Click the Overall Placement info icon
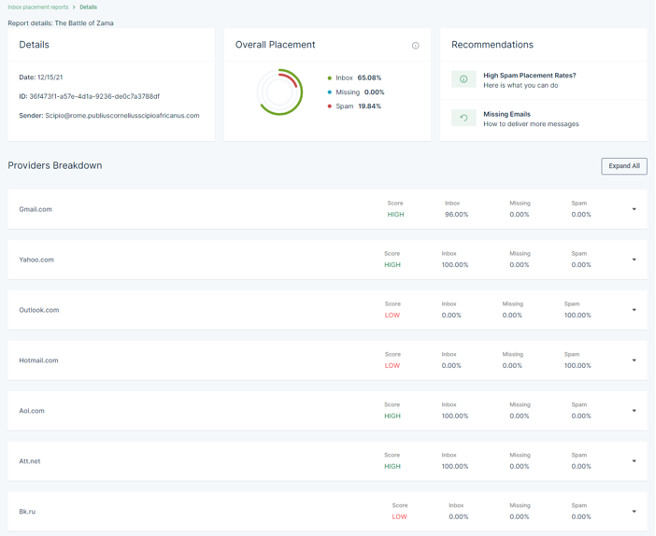This screenshot has height=536, width=656. point(415,46)
